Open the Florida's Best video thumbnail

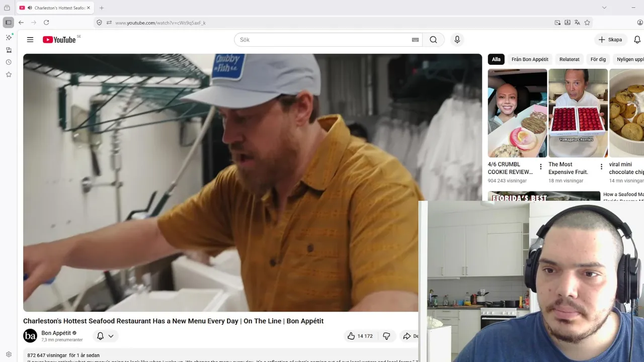click(544, 196)
